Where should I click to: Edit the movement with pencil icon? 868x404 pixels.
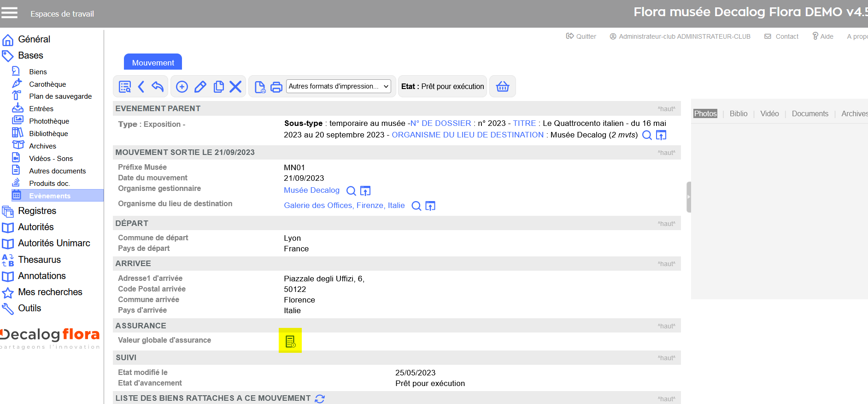[x=200, y=87]
